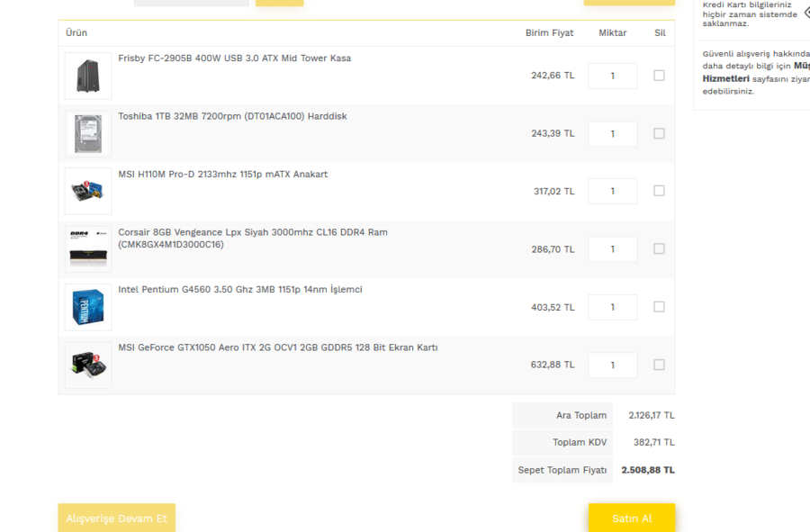Image resolution: width=810 pixels, height=532 pixels.
Task: Click the Sil column header
Action: pos(661,32)
